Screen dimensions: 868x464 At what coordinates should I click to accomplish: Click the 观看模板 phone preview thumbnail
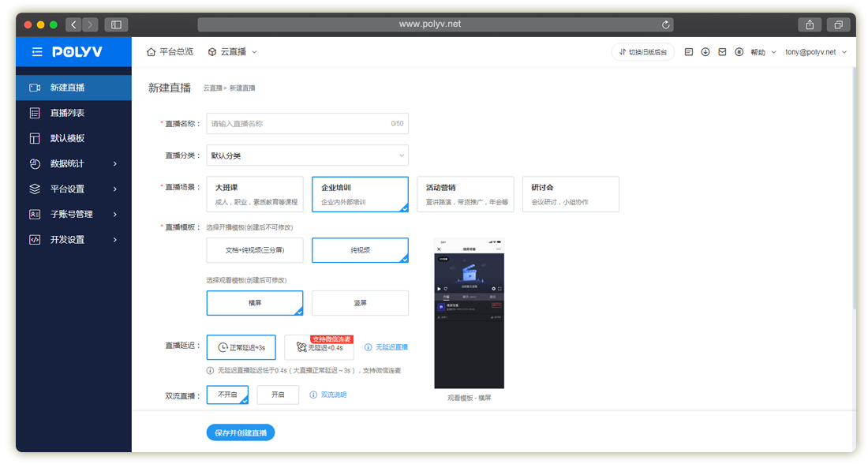tap(469, 313)
